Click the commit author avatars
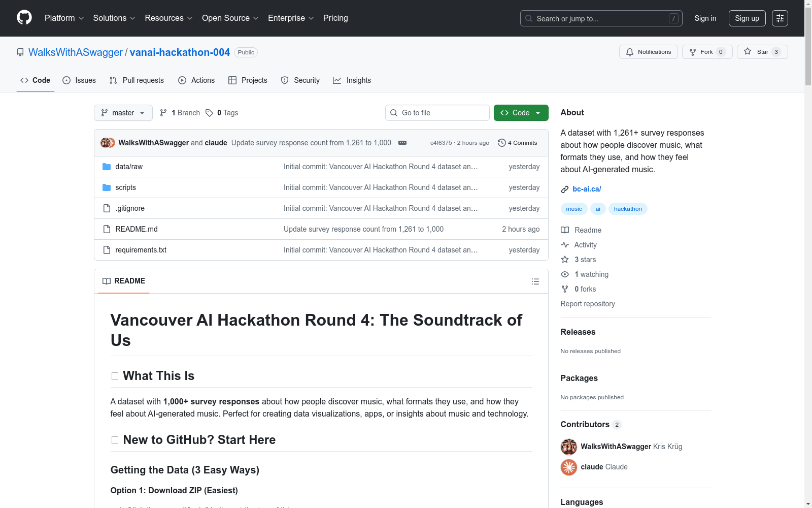 [108, 143]
